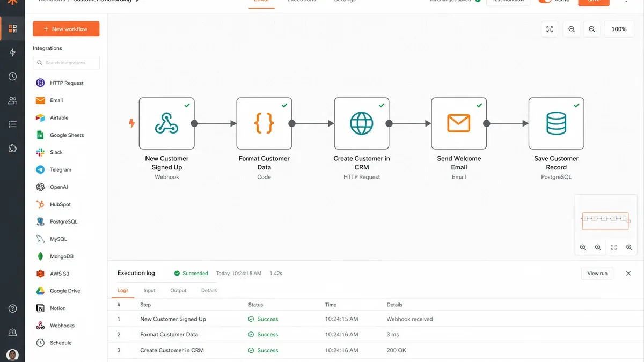Close the execution log panel
Image resolution: width=644 pixels, height=362 pixels.
[628, 273]
